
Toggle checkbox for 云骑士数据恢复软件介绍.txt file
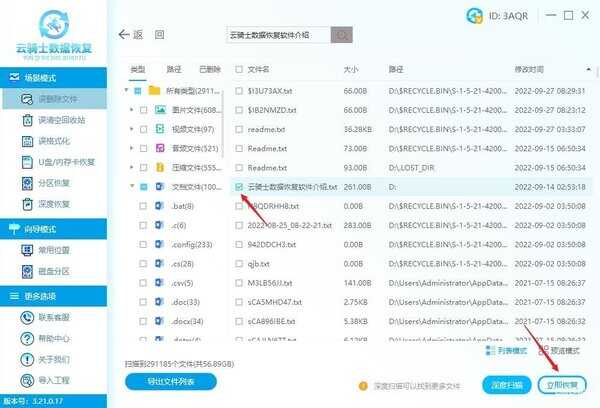[238, 187]
